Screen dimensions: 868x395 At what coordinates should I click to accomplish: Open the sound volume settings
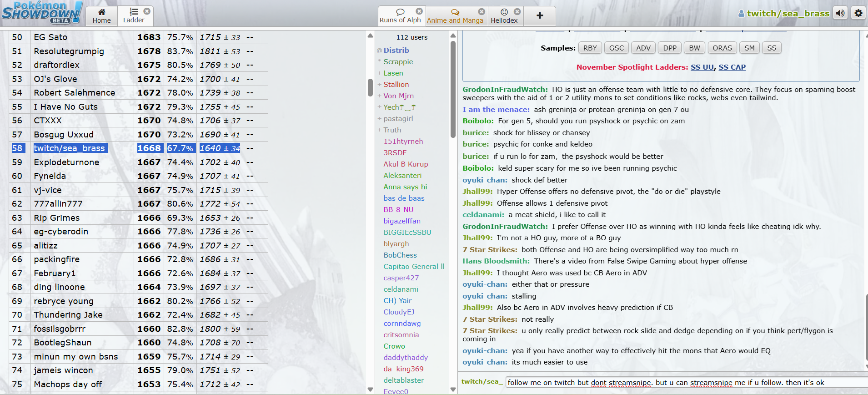click(x=840, y=13)
